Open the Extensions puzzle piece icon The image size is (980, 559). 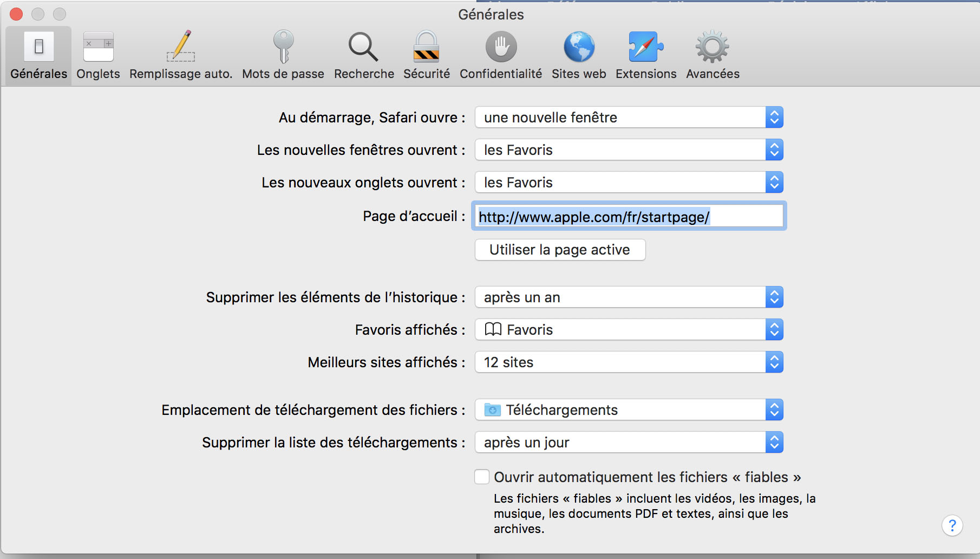click(646, 47)
